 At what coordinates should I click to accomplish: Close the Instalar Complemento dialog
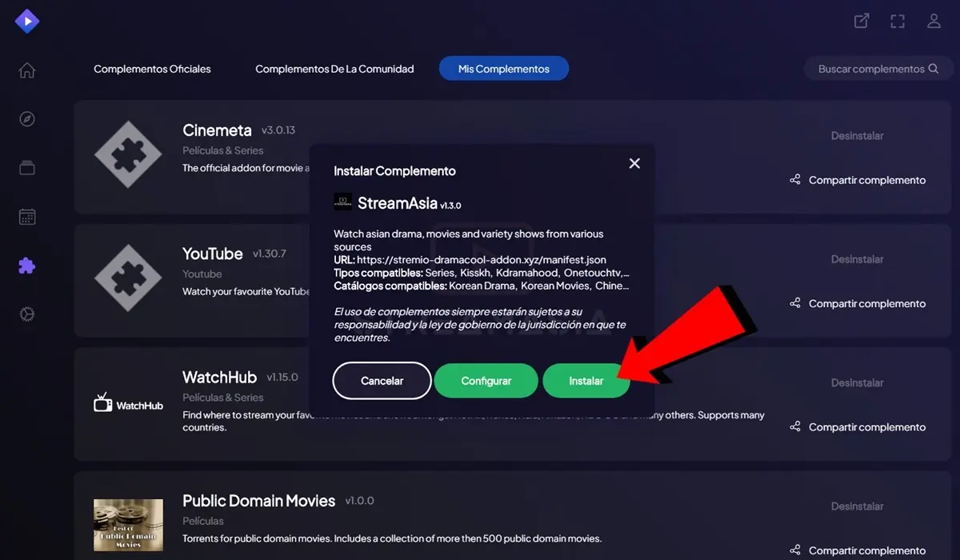click(x=634, y=163)
